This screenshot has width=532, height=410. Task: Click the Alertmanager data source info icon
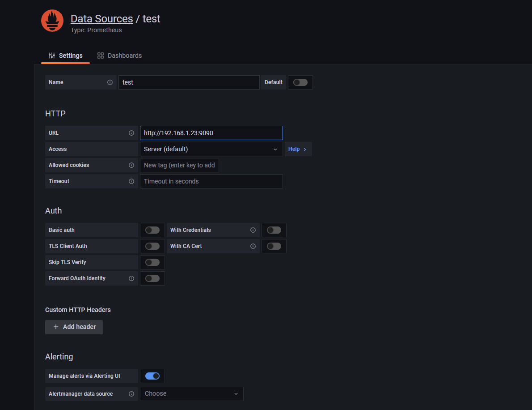(131, 394)
